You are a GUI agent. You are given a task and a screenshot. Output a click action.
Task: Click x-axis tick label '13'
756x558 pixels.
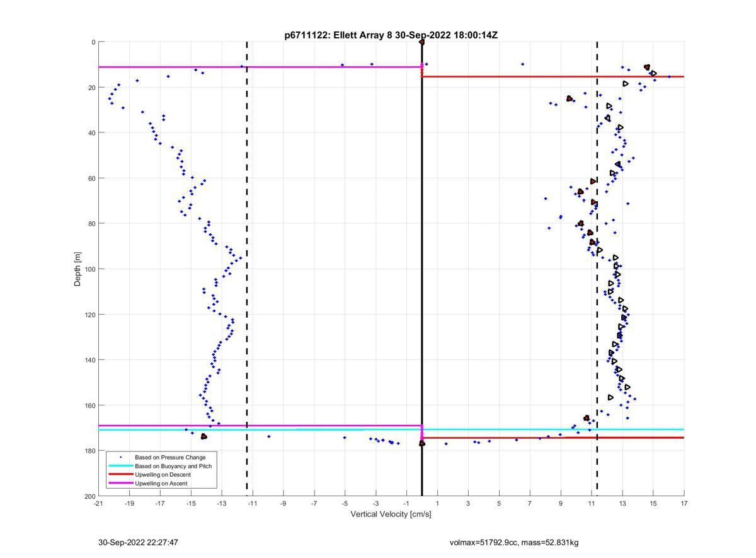point(622,503)
